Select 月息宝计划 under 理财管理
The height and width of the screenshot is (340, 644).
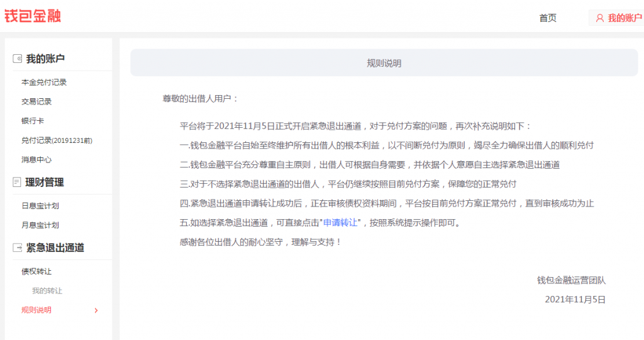coord(40,225)
